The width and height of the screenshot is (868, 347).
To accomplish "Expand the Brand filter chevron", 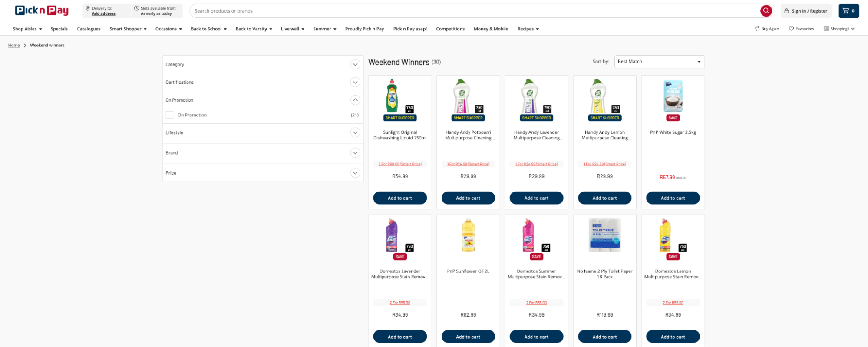I will point(355,153).
